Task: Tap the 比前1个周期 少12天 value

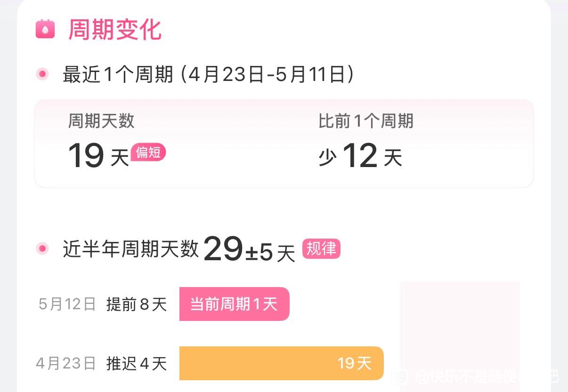Action: tap(360, 156)
